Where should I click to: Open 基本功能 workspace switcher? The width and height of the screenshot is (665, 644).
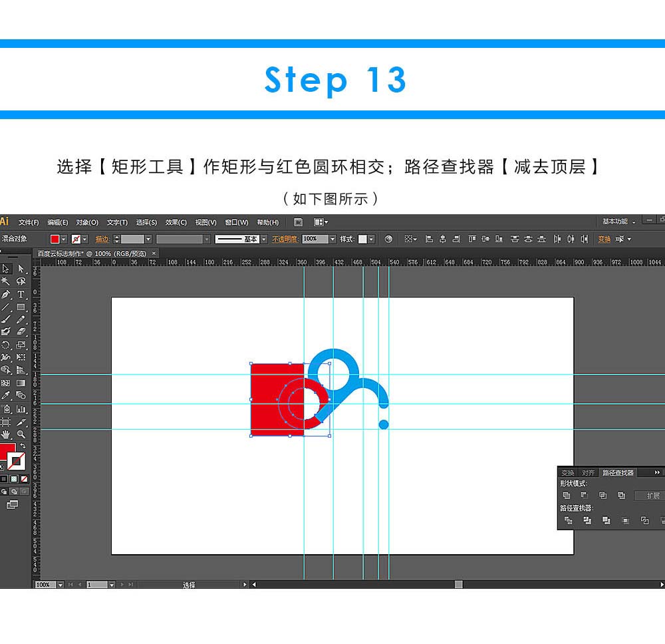point(618,222)
